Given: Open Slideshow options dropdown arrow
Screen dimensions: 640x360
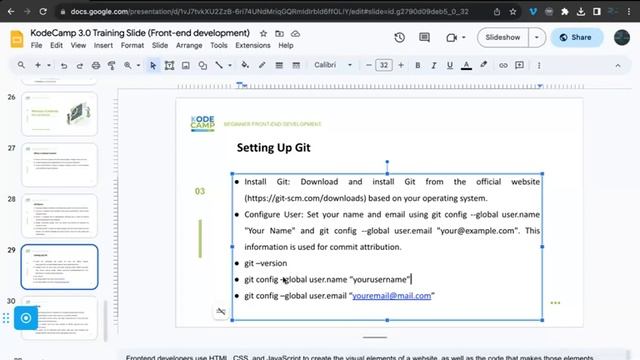Looking at the screenshot, I should pyautogui.click(x=537, y=38).
